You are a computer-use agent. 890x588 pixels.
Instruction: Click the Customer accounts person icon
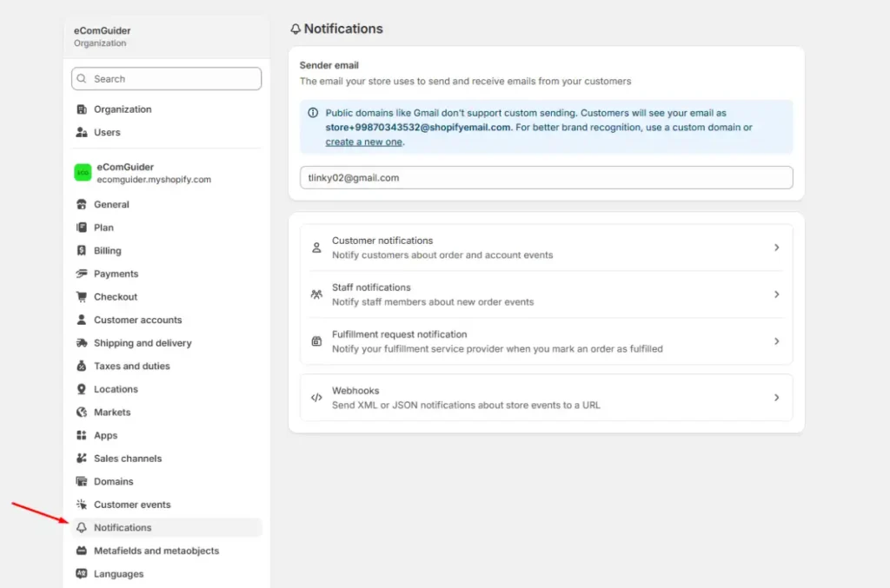[82, 320]
